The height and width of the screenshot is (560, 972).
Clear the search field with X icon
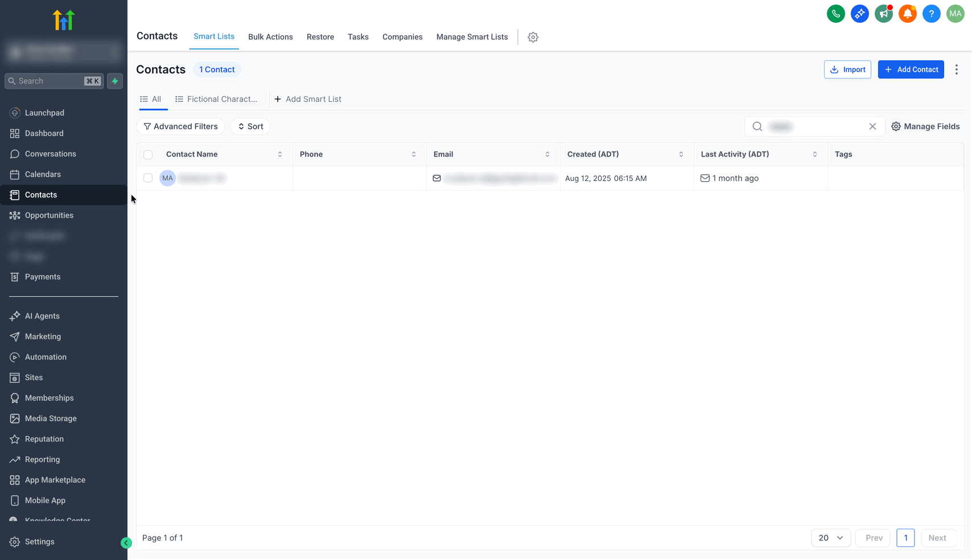[872, 126]
